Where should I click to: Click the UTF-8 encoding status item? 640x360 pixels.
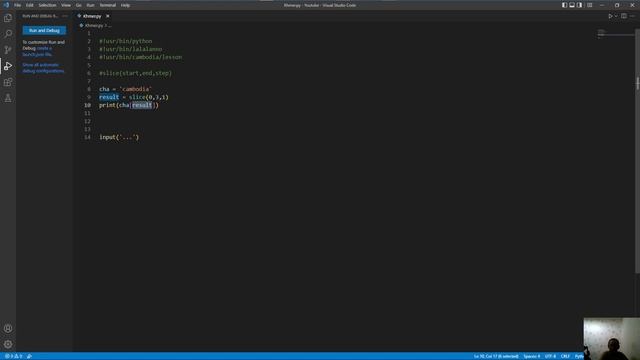coord(550,356)
